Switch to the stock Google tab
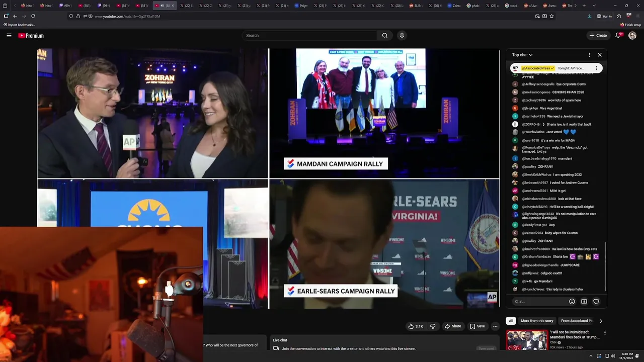The width and height of the screenshot is (644, 362). [512, 6]
